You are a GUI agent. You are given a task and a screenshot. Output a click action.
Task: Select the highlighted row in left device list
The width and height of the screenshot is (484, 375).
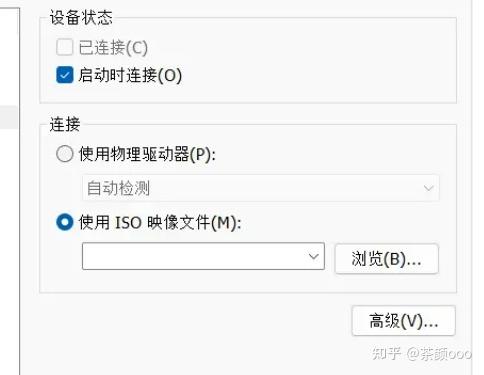[9, 117]
